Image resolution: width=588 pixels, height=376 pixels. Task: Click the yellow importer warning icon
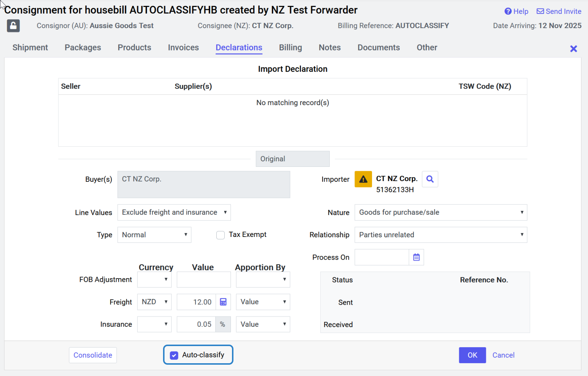[x=363, y=179]
